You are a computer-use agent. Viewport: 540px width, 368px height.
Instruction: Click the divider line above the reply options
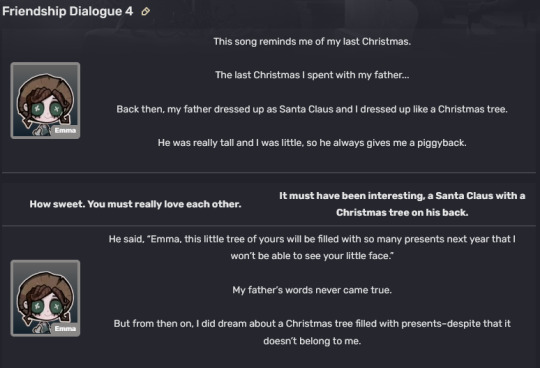click(269, 172)
